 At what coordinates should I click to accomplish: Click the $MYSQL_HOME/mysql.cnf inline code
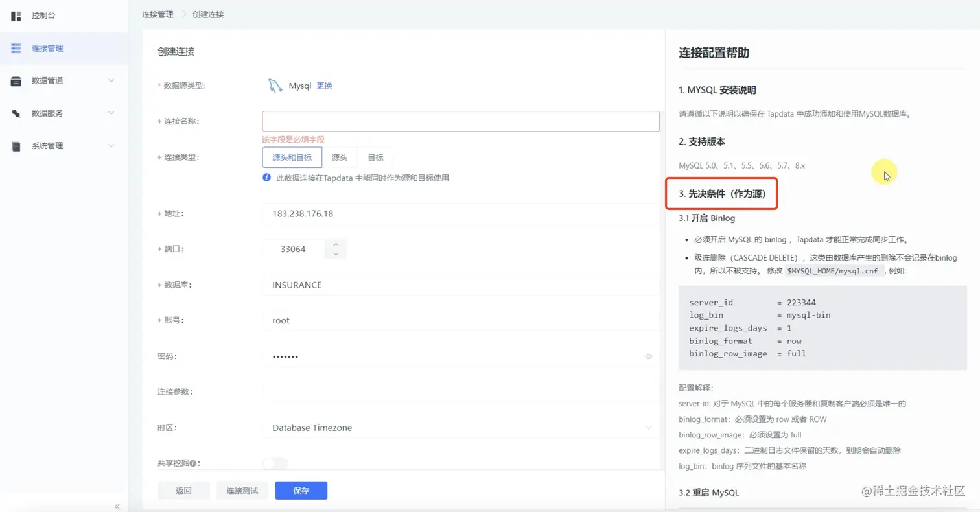click(x=834, y=271)
